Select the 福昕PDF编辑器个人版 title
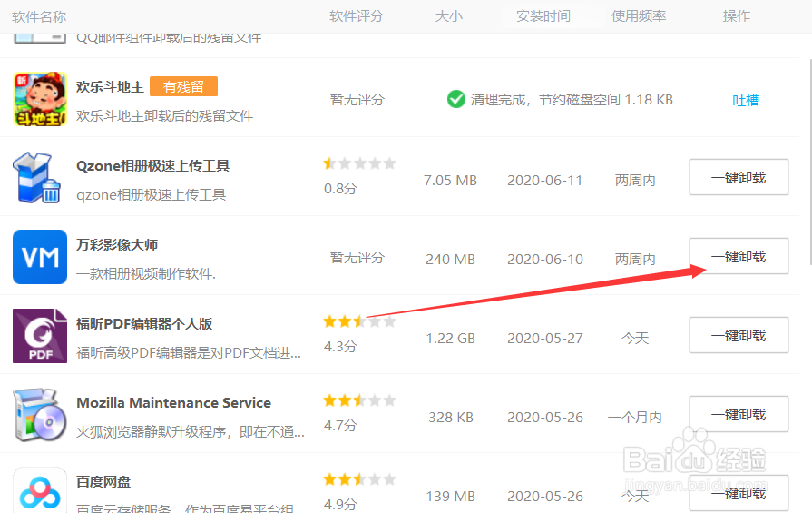The height and width of the screenshot is (513, 812). 144,324
